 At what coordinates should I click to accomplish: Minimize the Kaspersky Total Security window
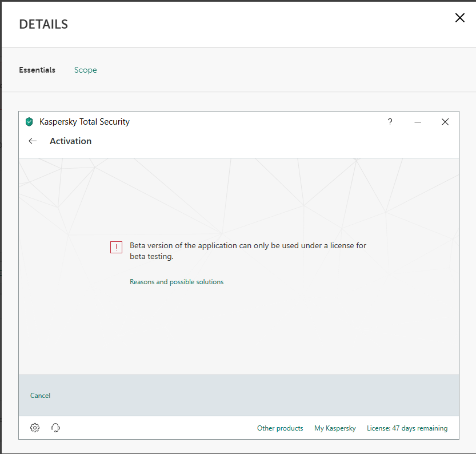418,122
